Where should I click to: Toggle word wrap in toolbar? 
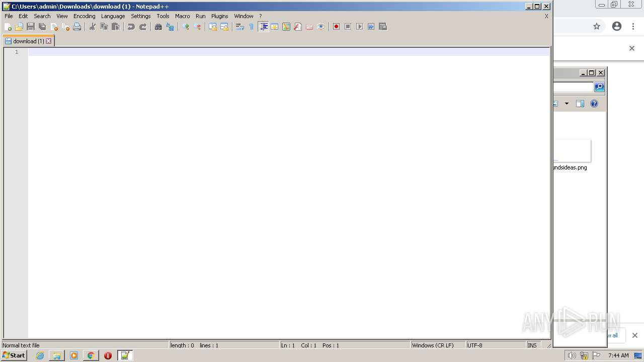pyautogui.click(x=240, y=27)
